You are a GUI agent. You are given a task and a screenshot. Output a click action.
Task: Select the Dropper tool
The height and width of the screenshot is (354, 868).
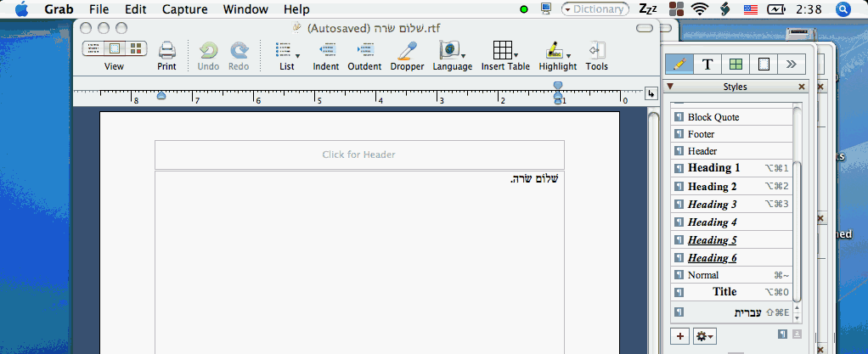coord(407,50)
